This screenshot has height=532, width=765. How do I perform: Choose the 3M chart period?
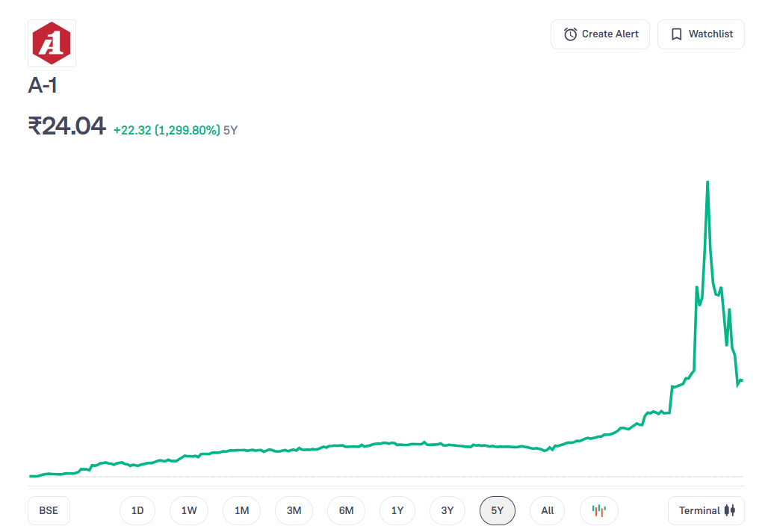coord(294,511)
